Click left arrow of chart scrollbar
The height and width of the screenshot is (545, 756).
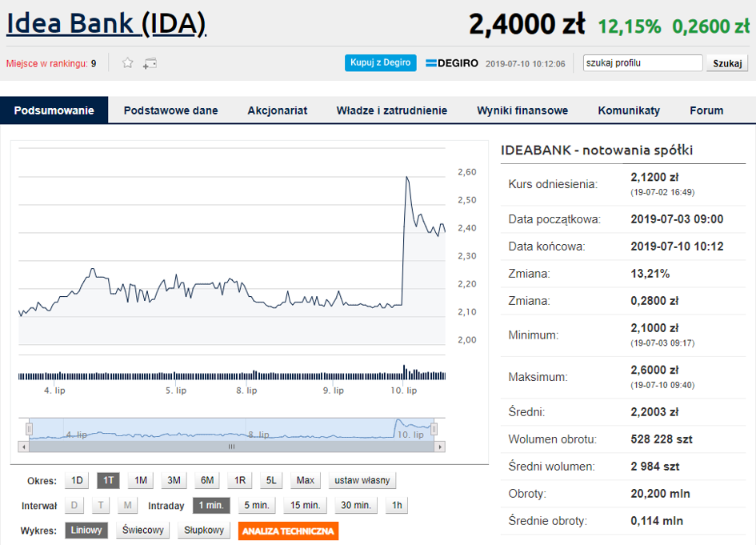point(24,447)
